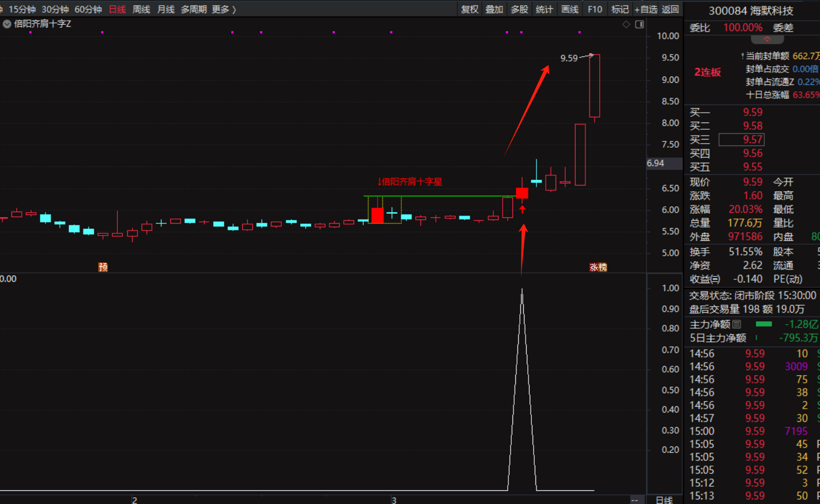The image size is (820, 504).
Task: Open the F10 company info
Action: [595, 9]
